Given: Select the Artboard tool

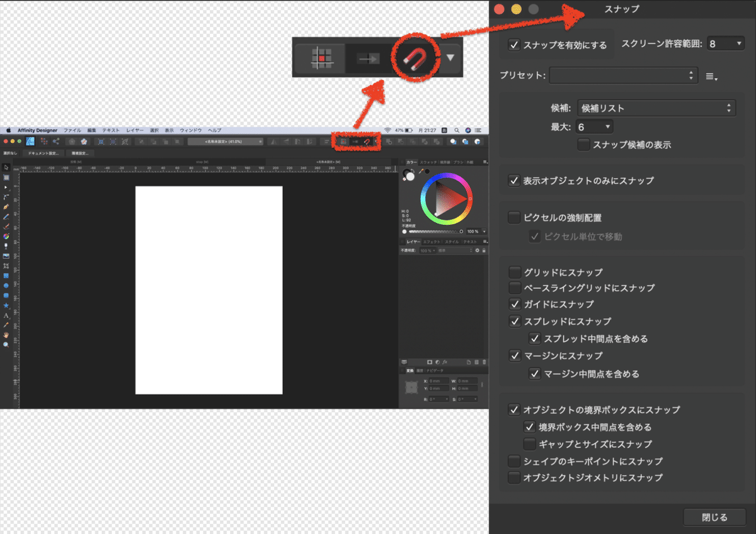Looking at the screenshot, I should (x=6, y=178).
